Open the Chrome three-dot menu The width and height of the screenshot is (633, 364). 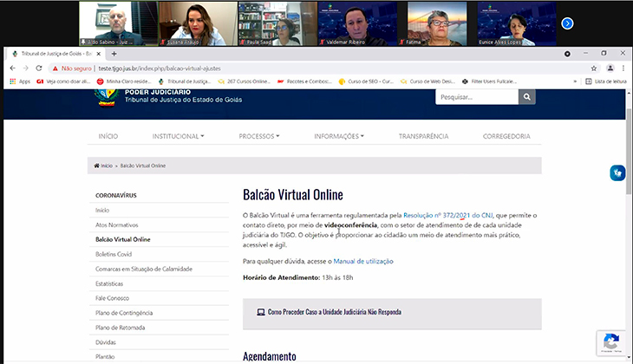tap(623, 68)
